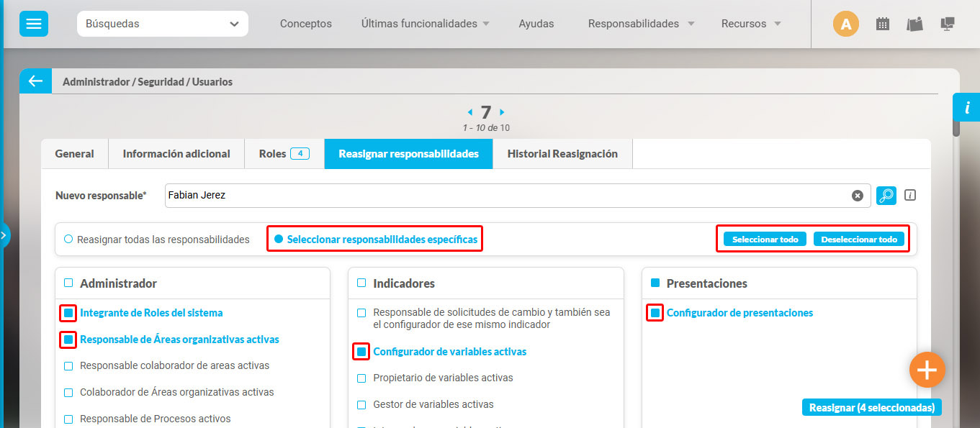
Task: Click the user avatar with letter A
Action: (846, 23)
